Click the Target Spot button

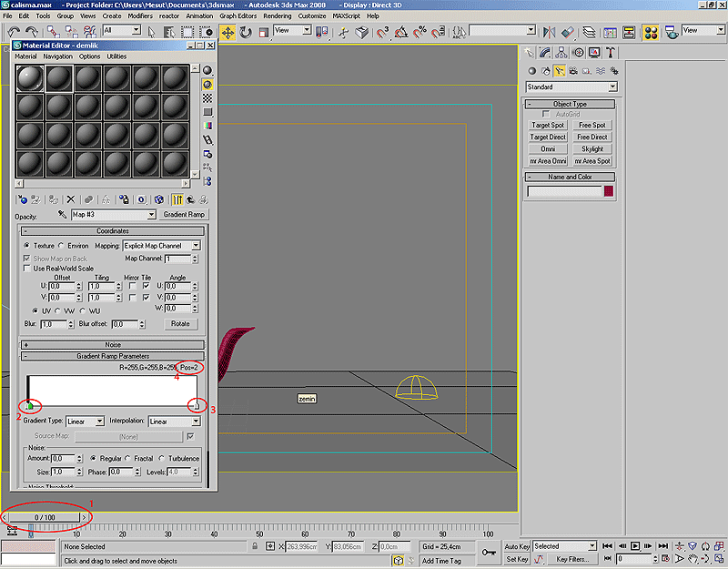coord(548,126)
